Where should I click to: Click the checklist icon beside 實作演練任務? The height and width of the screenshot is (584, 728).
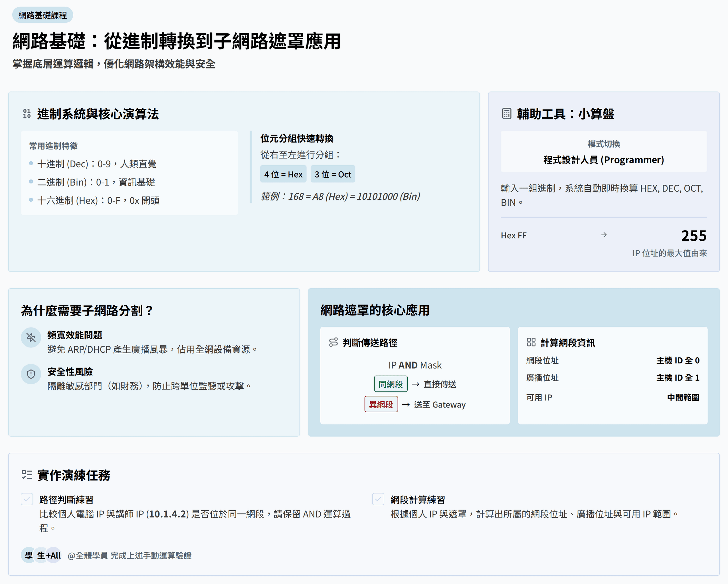point(27,474)
